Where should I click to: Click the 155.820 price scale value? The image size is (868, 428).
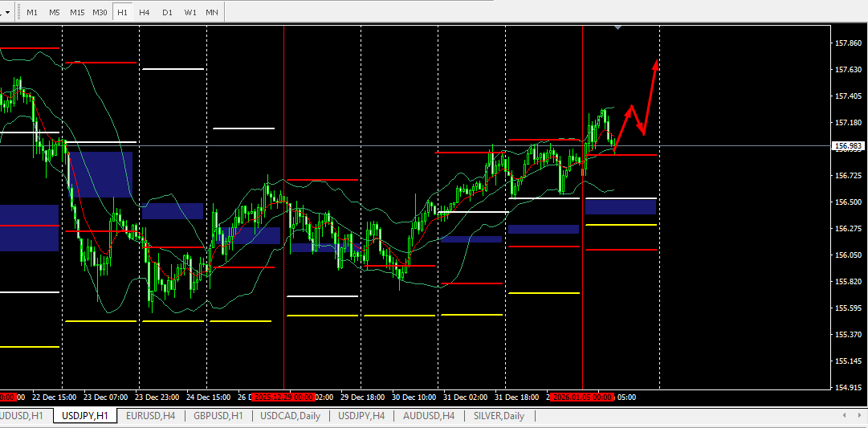[x=848, y=282]
